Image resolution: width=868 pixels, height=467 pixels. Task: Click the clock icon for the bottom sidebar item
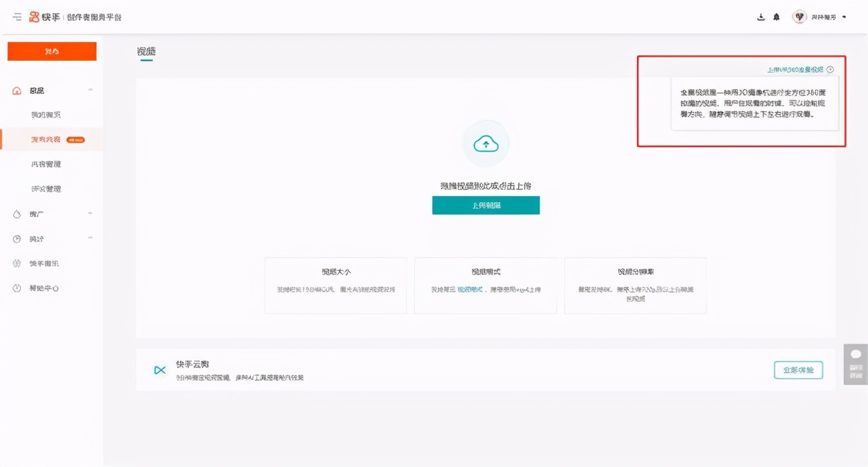tap(17, 288)
